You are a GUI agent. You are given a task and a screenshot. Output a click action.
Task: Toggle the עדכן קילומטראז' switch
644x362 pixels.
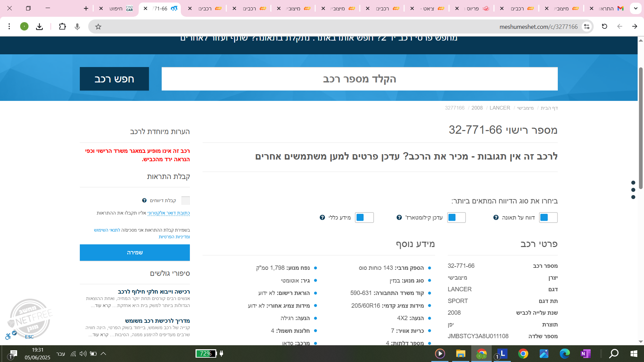456,218
